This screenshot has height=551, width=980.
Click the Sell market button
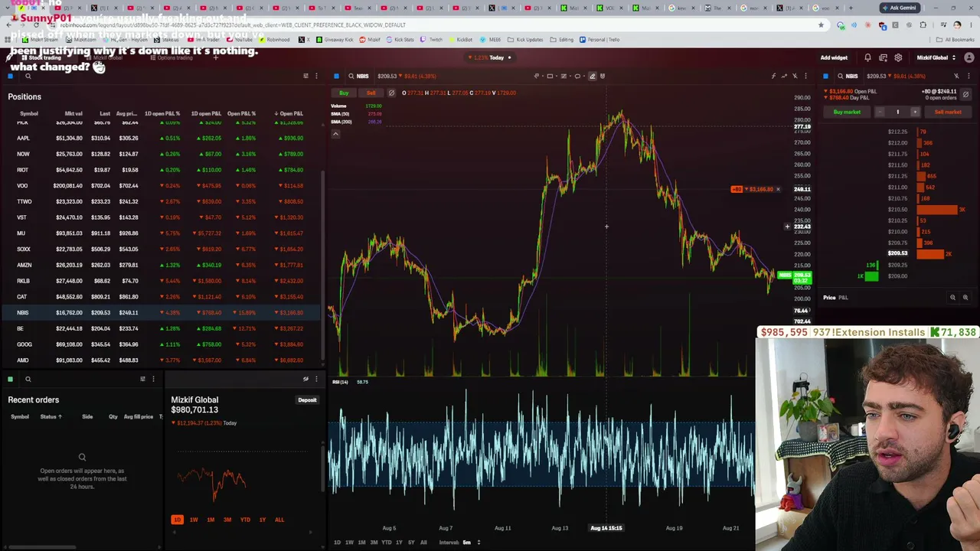pyautogui.click(x=948, y=112)
